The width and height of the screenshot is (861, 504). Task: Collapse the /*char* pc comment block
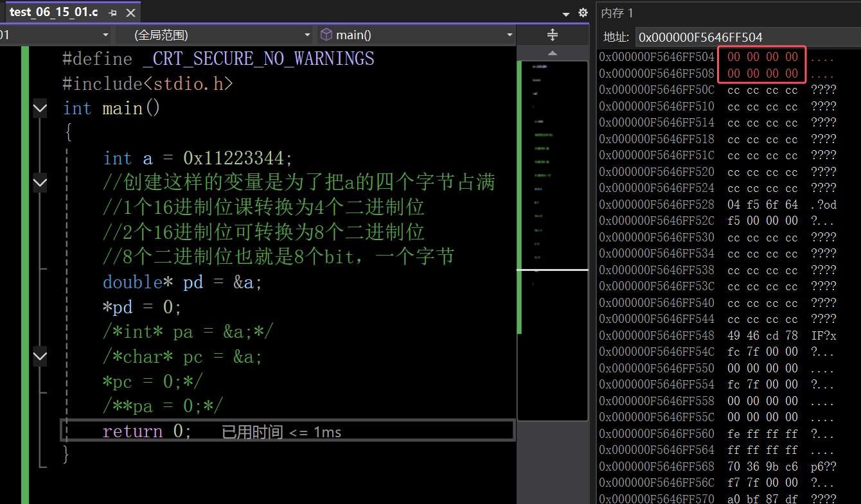[x=40, y=356]
